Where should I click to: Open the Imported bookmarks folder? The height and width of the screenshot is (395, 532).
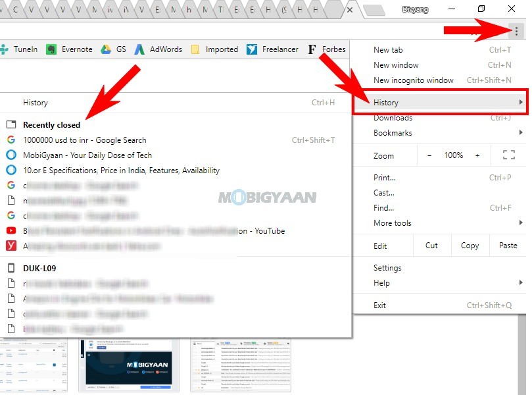point(214,49)
